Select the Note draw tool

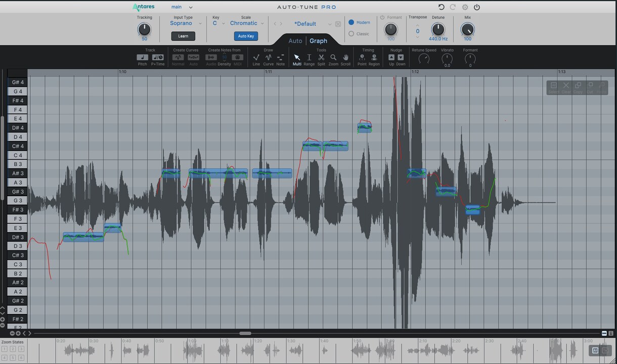(280, 58)
